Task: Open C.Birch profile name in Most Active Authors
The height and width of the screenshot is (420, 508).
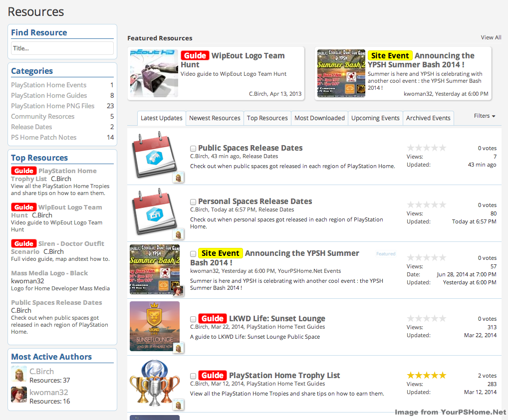Action: coord(41,372)
